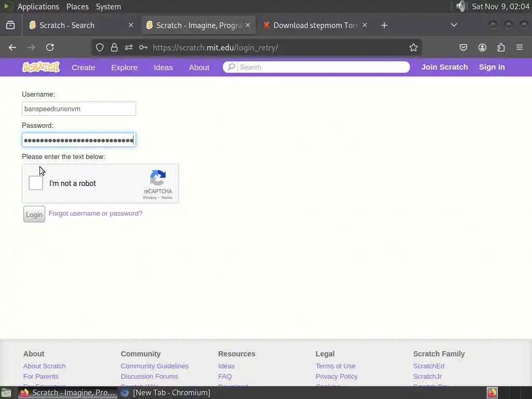Screen dimensions: 532x399
Task: Switch to the Scratch - Search tab
Action: (x=81, y=25)
